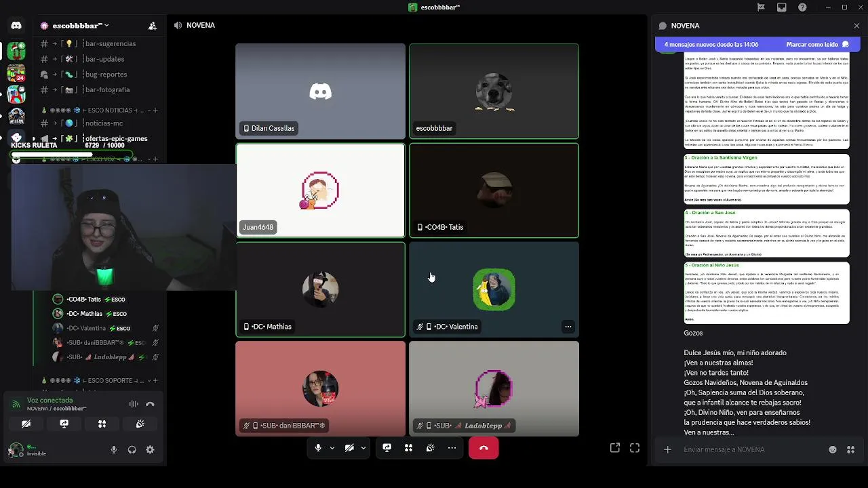This screenshot has height=488, width=868.
Task: Click the Voz conectada status label
Action: click(x=50, y=400)
